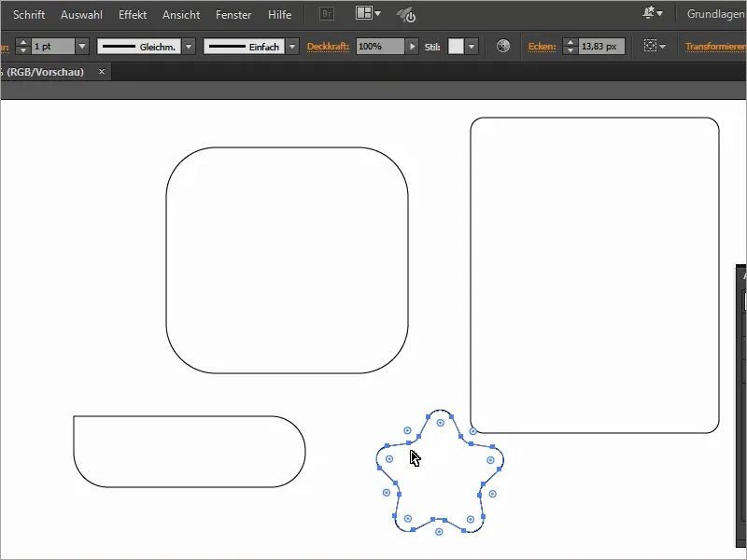This screenshot has width=747, height=560.
Task: Open the Stil dropdown arrow
Action: pos(472,45)
